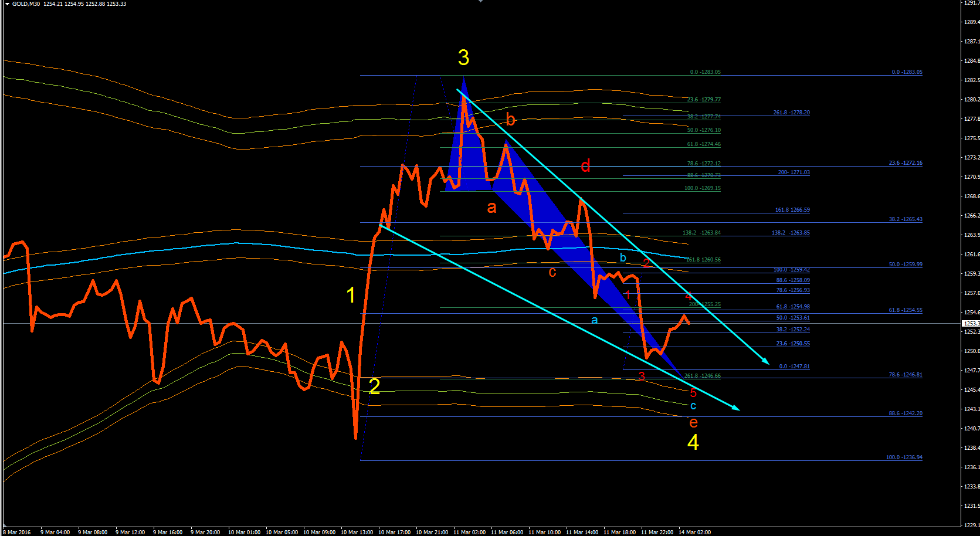Select the yellow wave label 3
The width and height of the screenshot is (980, 536).
tap(463, 57)
